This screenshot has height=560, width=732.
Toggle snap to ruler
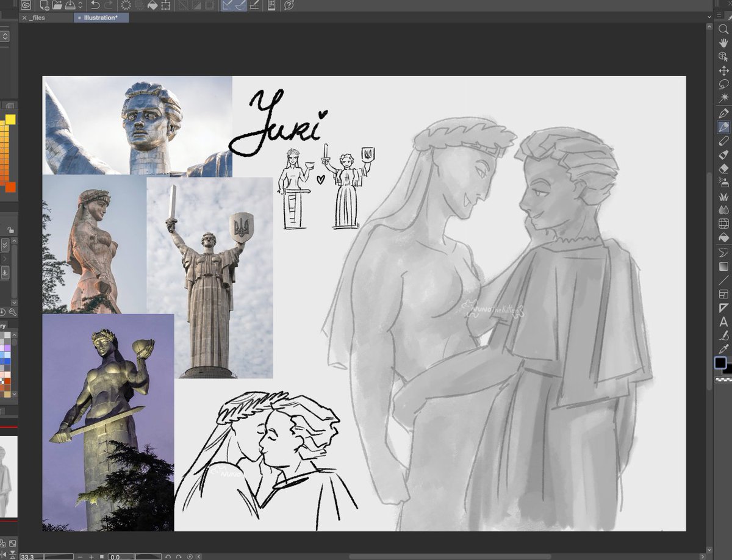pyautogui.click(x=227, y=5)
